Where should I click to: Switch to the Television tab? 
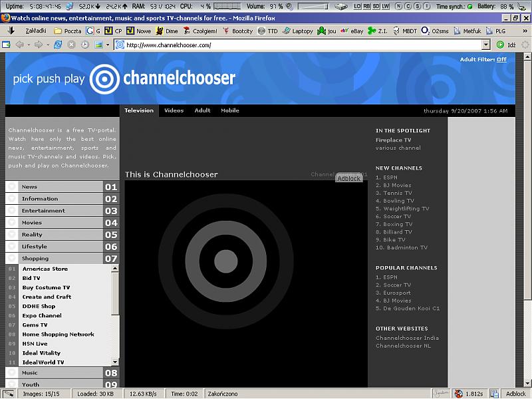click(139, 110)
